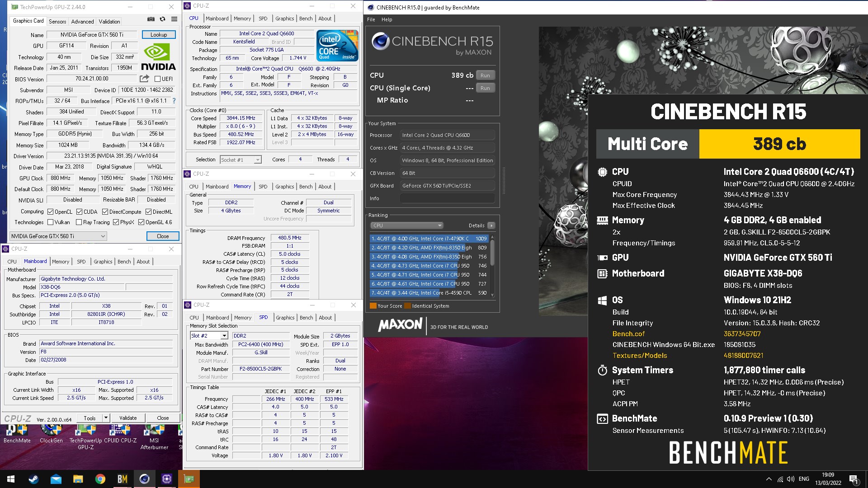The height and width of the screenshot is (488, 868).
Task: Open File Explorer from taskbar
Action: coord(78,479)
